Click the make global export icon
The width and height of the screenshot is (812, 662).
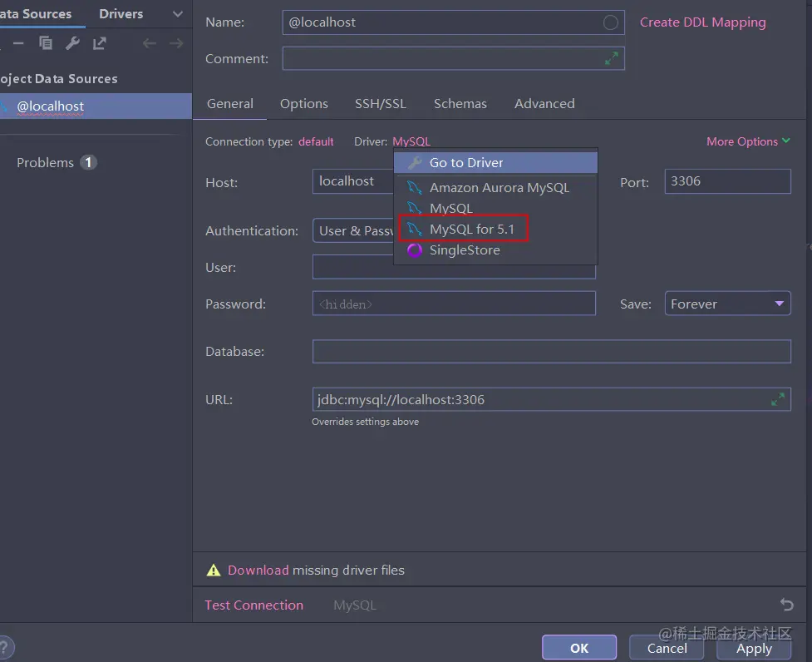pyautogui.click(x=100, y=43)
